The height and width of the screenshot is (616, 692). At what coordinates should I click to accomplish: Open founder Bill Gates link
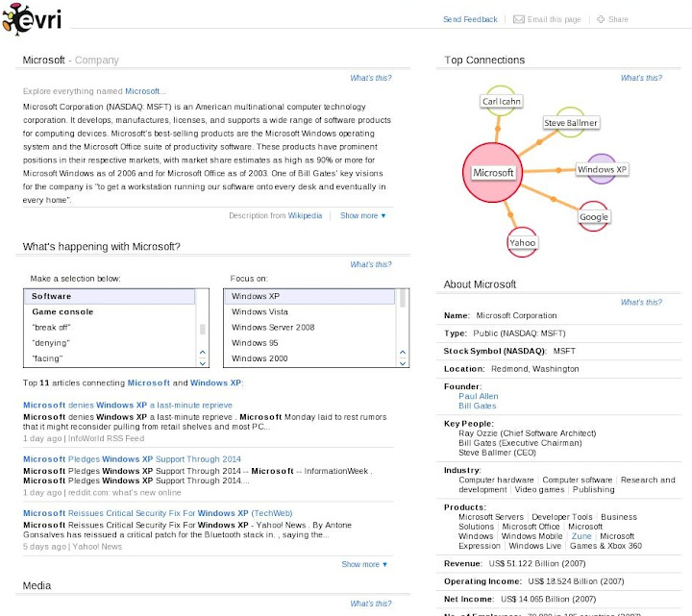[478, 406]
